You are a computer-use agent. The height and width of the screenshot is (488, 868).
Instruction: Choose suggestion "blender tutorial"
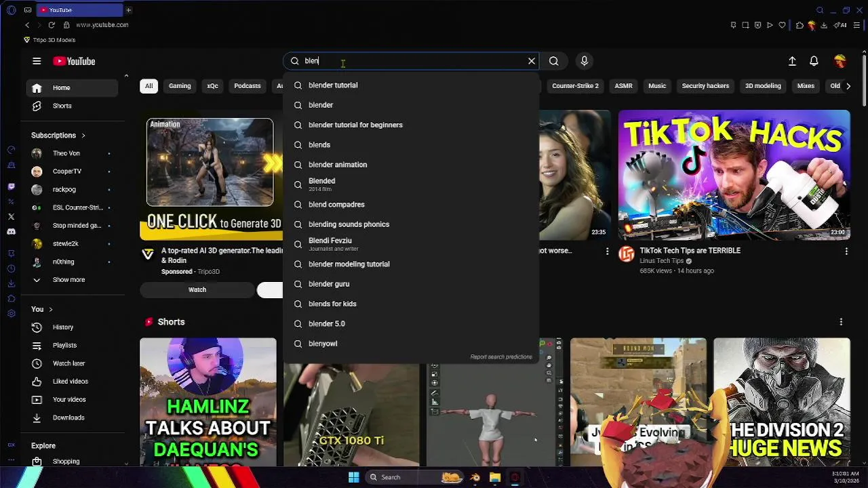411,85
